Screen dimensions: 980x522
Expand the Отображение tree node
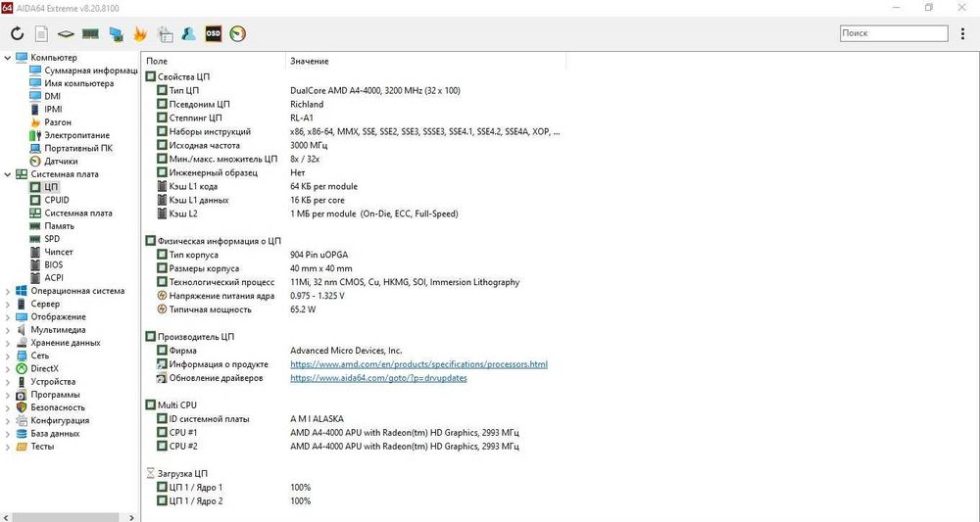point(8,317)
